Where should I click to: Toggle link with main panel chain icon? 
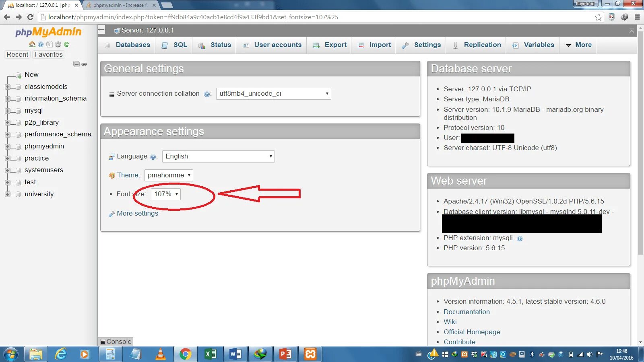click(84, 64)
